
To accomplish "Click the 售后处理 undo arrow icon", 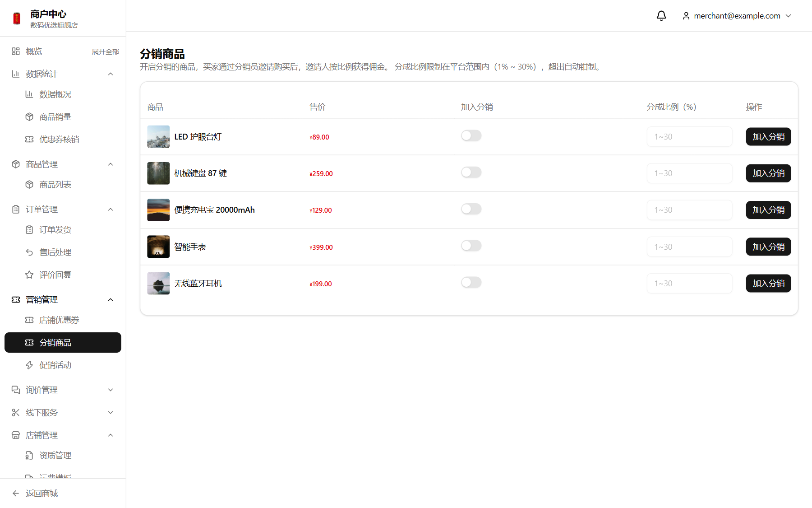I will click(29, 252).
